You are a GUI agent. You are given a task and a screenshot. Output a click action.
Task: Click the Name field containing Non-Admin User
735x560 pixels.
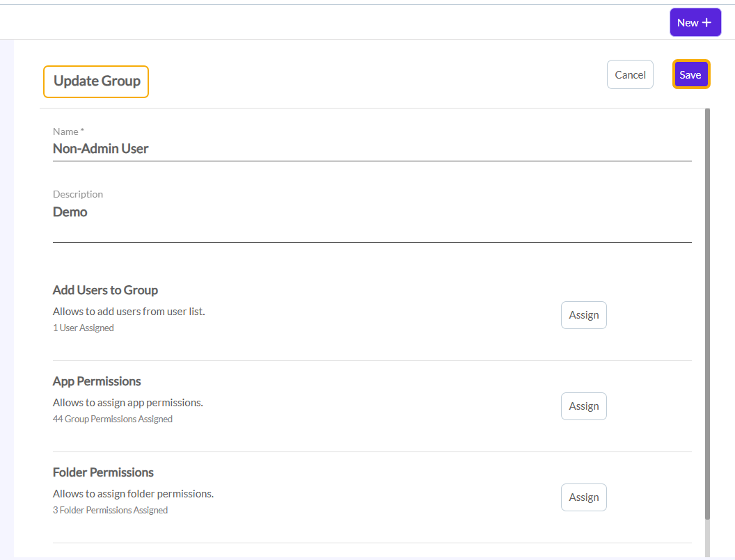point(372,148)
